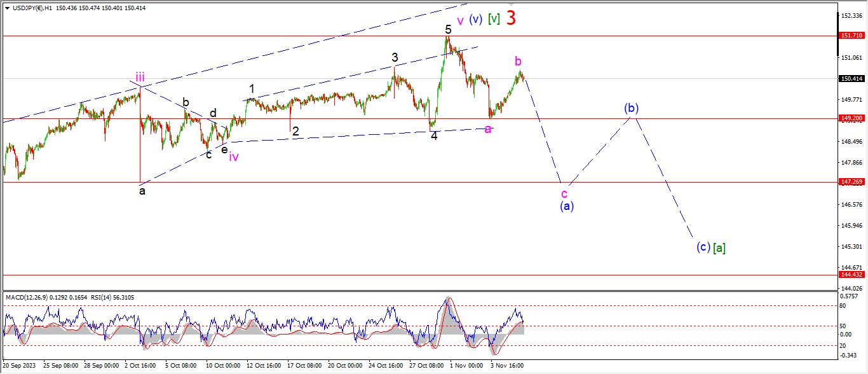This screenshot has width=868, height=374.
Task: Click the 20 Sep 2023 date label
Action: click(18, 366)
